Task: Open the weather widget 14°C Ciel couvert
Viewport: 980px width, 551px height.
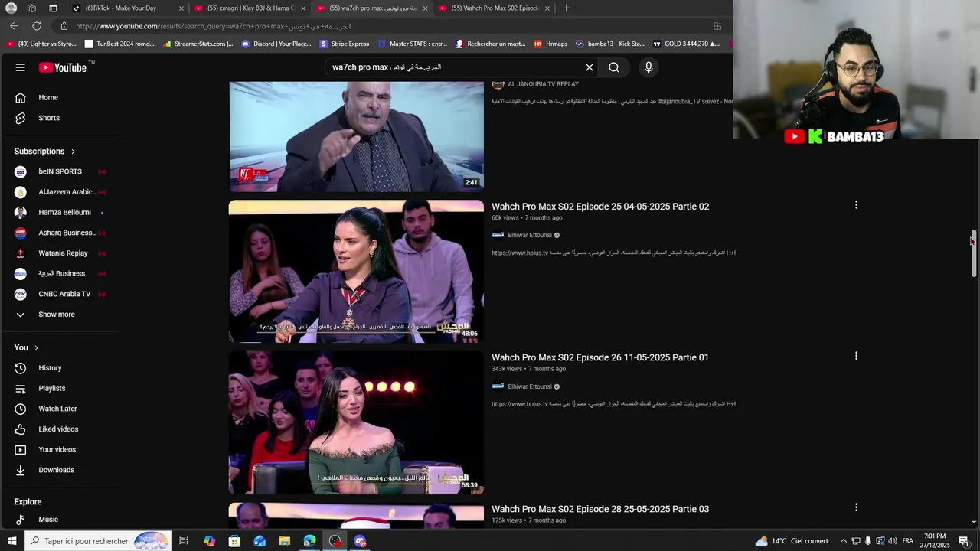Action: [x=792, y=541]
